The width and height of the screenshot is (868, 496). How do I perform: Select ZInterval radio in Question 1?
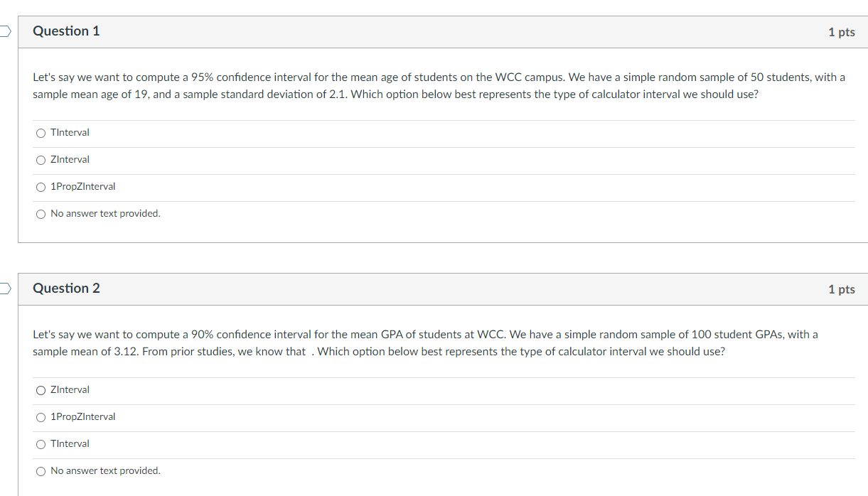point(41,160)
